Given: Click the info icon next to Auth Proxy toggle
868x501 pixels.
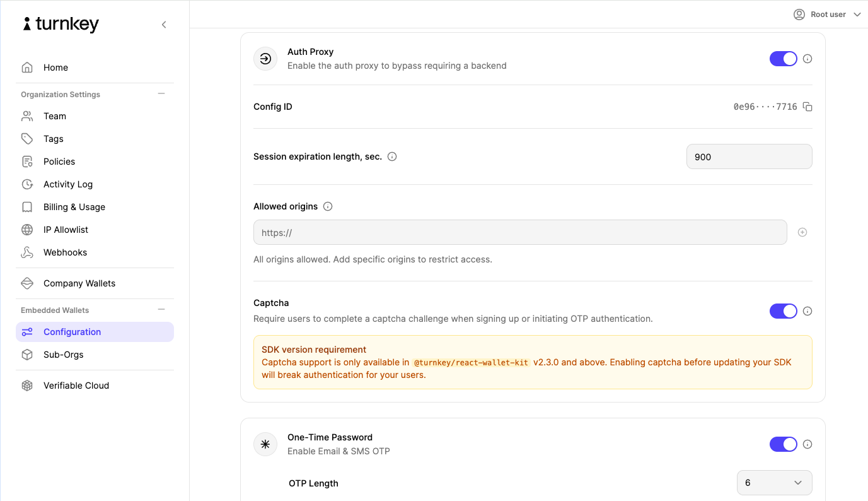Looking at the screenshot, I should [x=807, y=59].
